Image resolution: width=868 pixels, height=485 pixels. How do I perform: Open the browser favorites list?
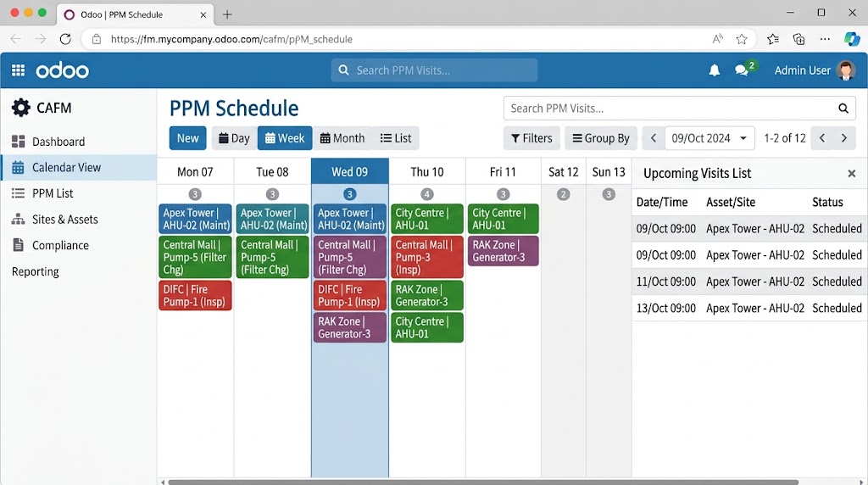coord(773,39)
